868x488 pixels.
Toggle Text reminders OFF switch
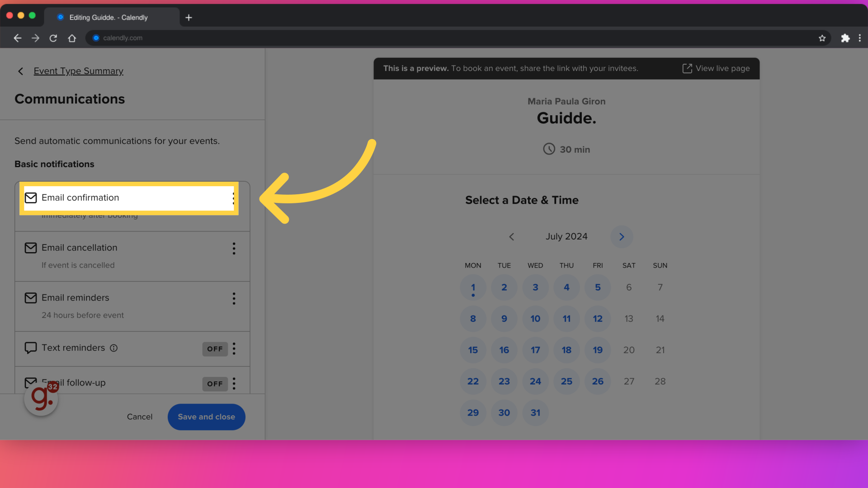pos(215,348)
